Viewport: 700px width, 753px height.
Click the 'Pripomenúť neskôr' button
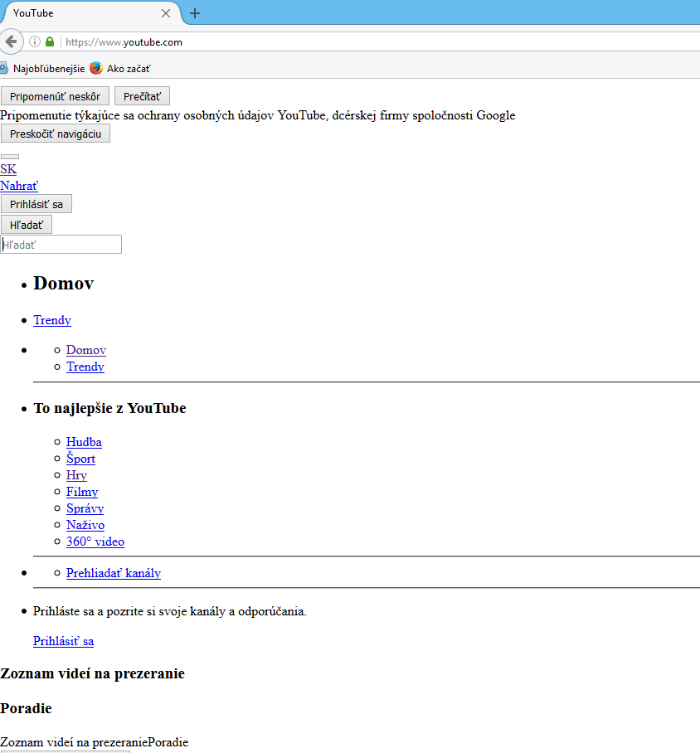point(56,96)
